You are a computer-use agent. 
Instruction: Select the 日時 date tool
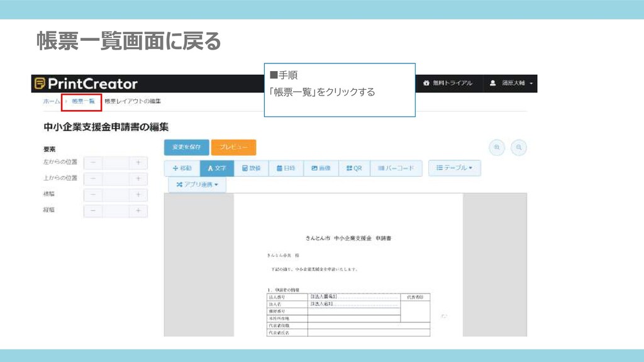(x=286, y=168)
